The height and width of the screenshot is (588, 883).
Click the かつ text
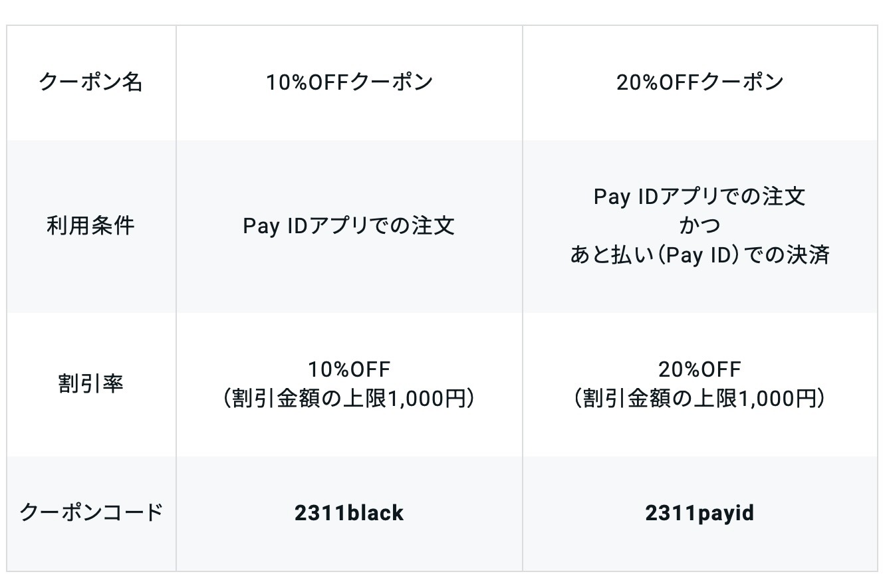[699, 226]
